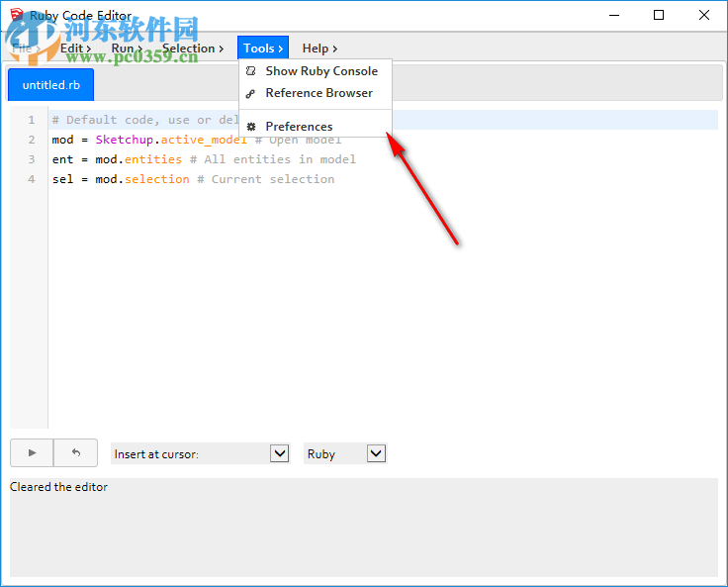Click line number 3 in the gutter
The width and height of the screenshot is (728, 587).
(x=31, y=159)
